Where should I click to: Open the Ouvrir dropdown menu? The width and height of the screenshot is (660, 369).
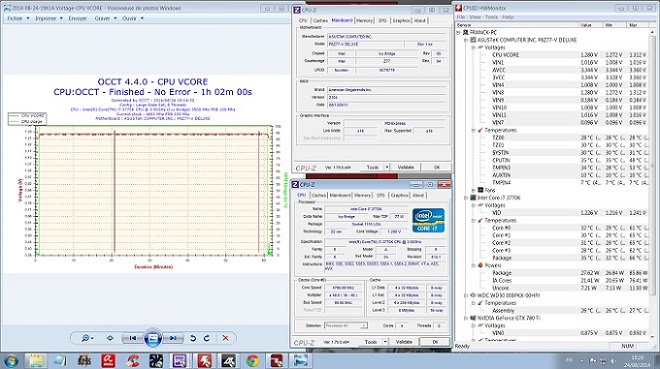pyautogui.click(x=133, y=18)
